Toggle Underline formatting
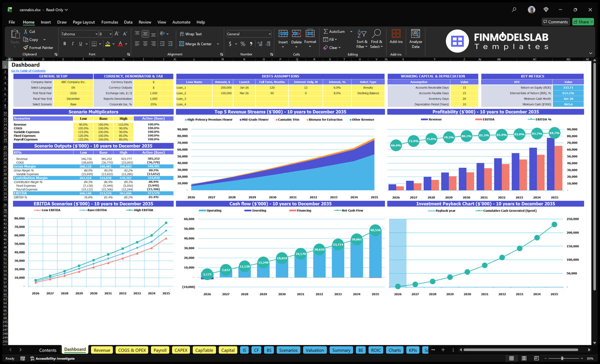Screen dimensions: 600x364 pos(80,44)
